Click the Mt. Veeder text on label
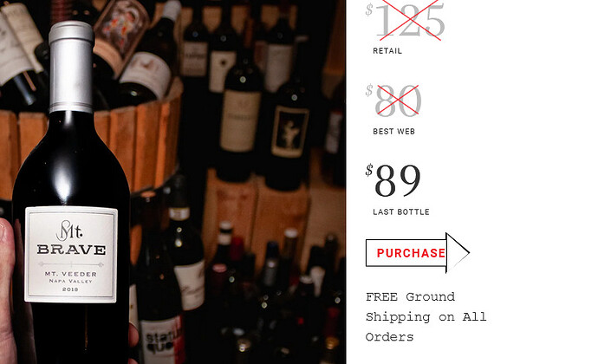Viewport: 598px width, 364px height. [x=71, y=274]
